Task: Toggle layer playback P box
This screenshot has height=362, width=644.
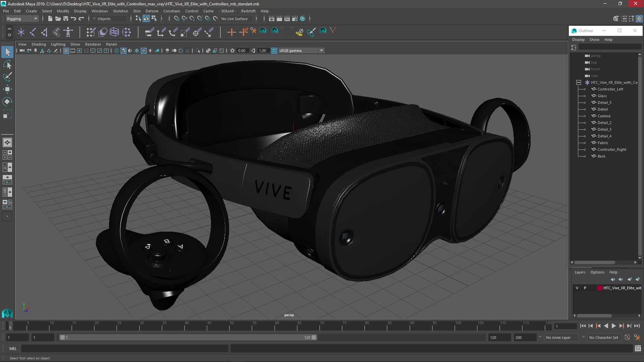Action: pos(585,288)
